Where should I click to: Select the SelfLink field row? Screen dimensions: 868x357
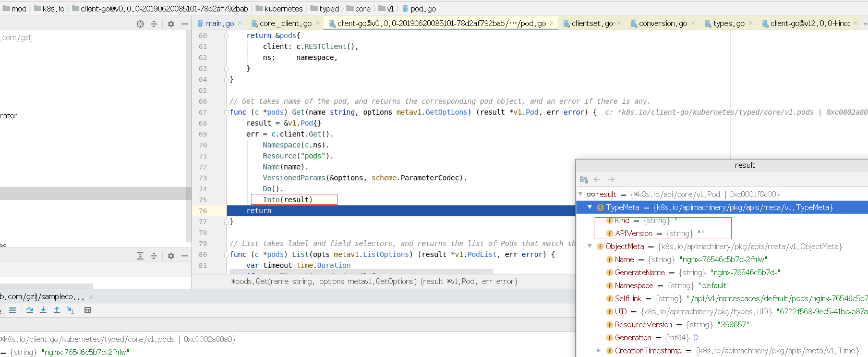[722, 299]
